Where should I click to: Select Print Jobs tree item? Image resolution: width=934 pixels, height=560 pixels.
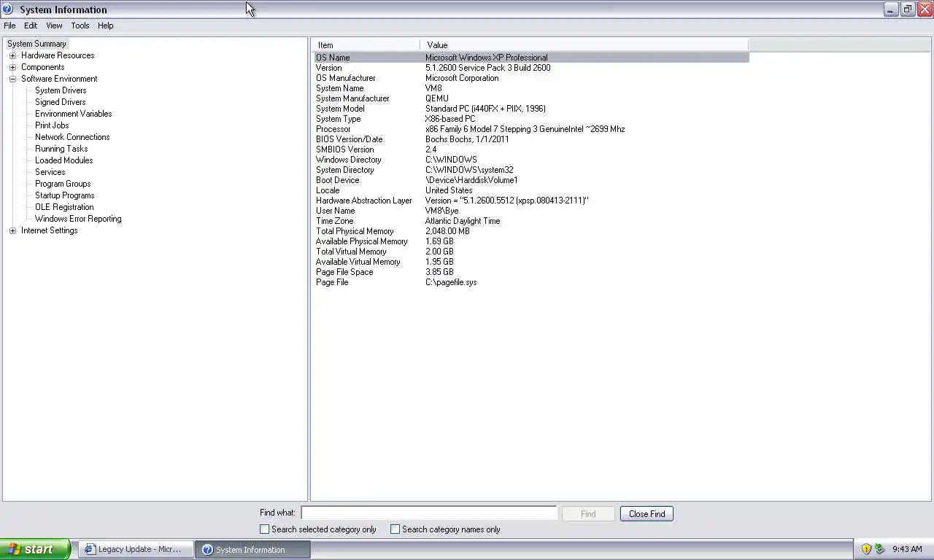pyautogui.click(x=52, y=125)
